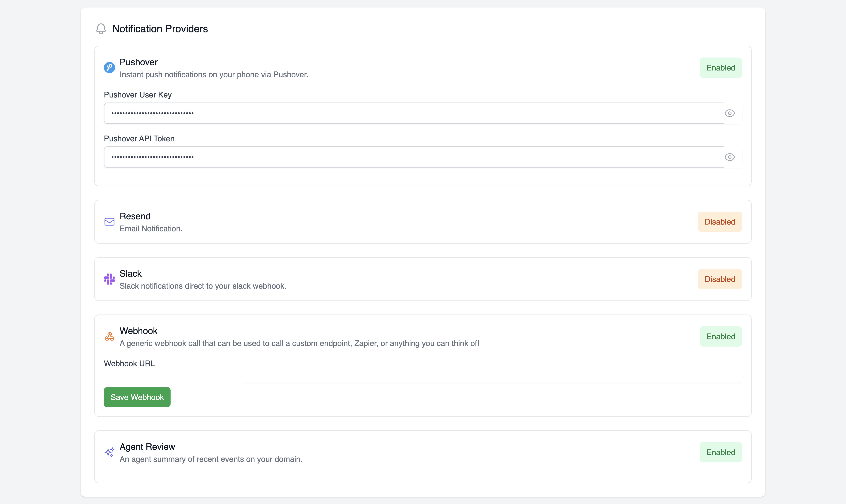Disable the Pushover provider
This screenshot has width=846, height=504.
(x=721, y=67)
